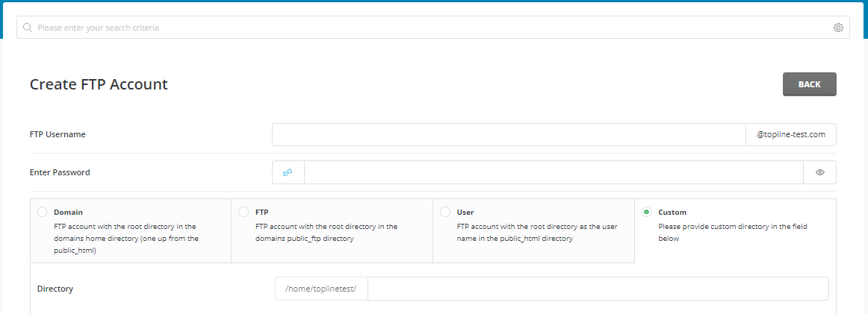Select the FTP radio option
The height and width of the screenshot is (314, 868).
244,212
